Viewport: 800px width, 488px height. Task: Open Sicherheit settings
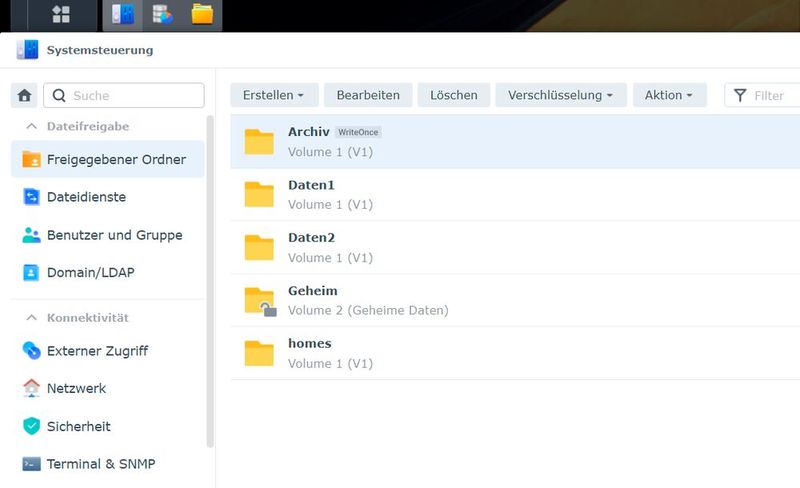(108, 426)
